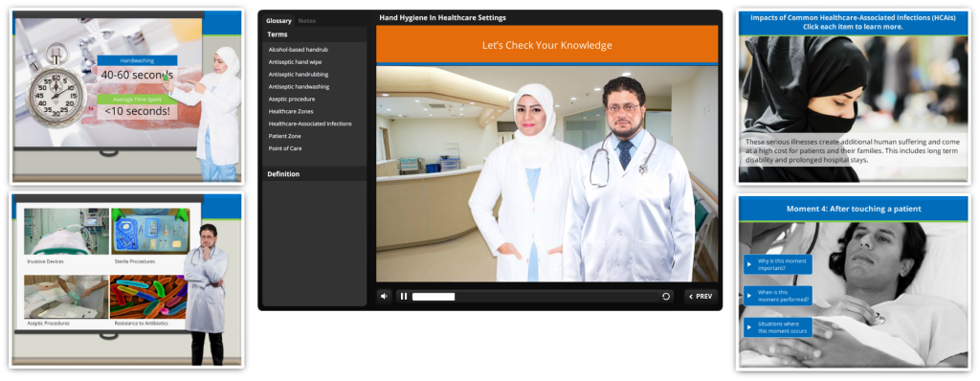
Task: Select the Glossary tab
Action: (x=278, y=21)
